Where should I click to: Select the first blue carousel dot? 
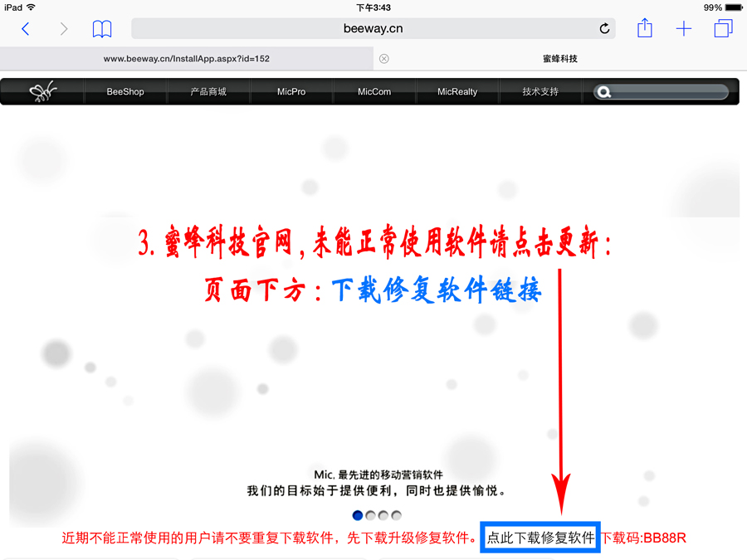[357, 515]
